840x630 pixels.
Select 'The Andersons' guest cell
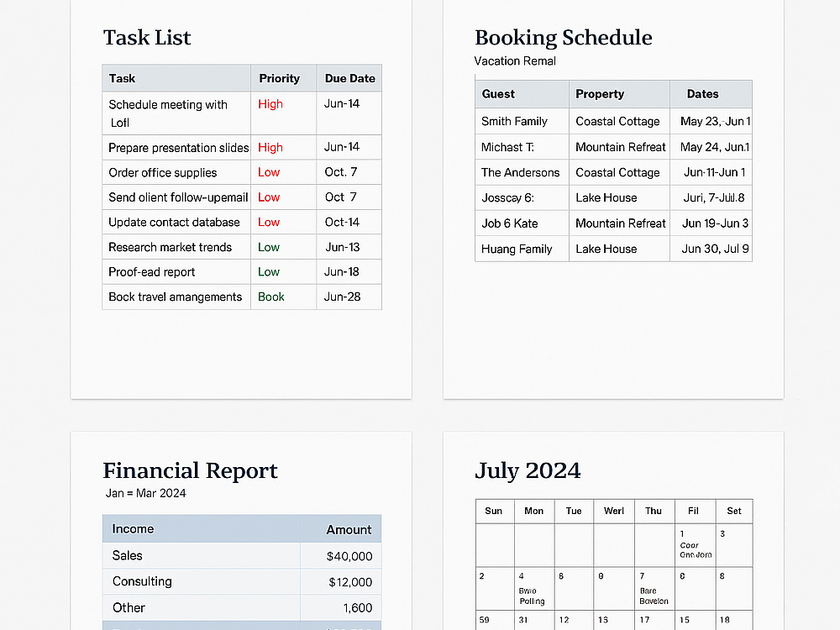point(520,172)
